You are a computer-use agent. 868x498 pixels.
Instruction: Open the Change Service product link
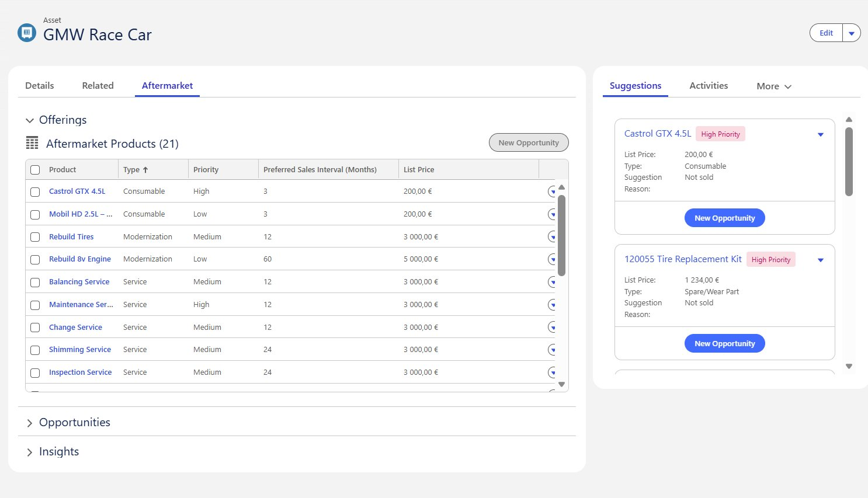75,328
